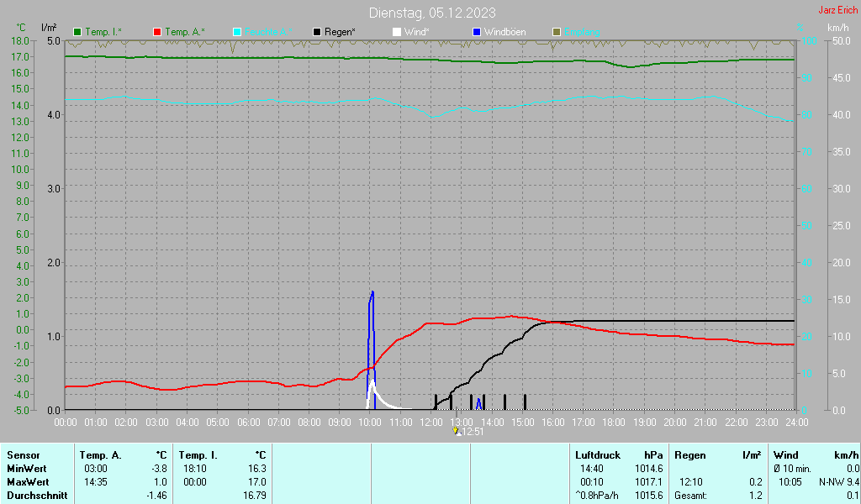Click the yellow 12:51 time marker arrow

[456, 431]
